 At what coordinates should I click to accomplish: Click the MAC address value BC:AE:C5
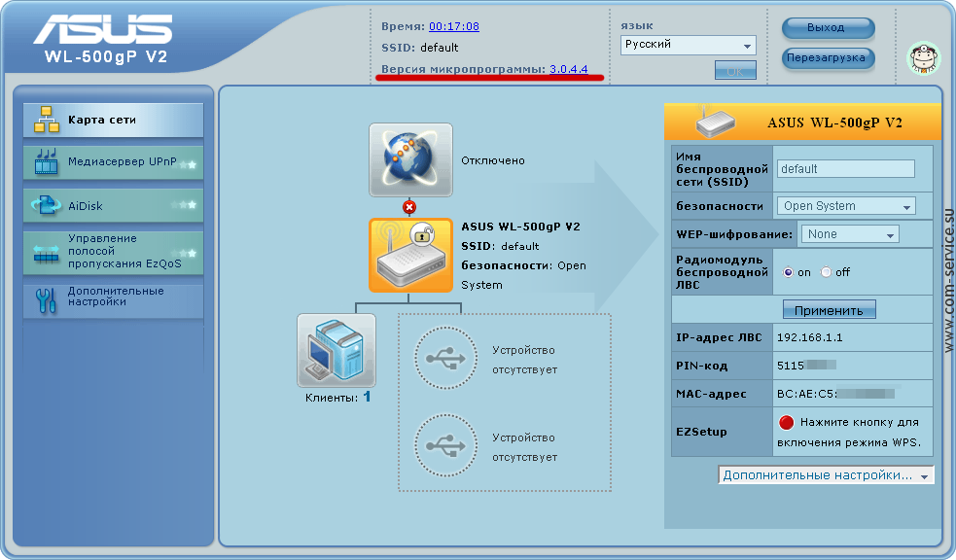pyautogui.click(x=806, y=394)
